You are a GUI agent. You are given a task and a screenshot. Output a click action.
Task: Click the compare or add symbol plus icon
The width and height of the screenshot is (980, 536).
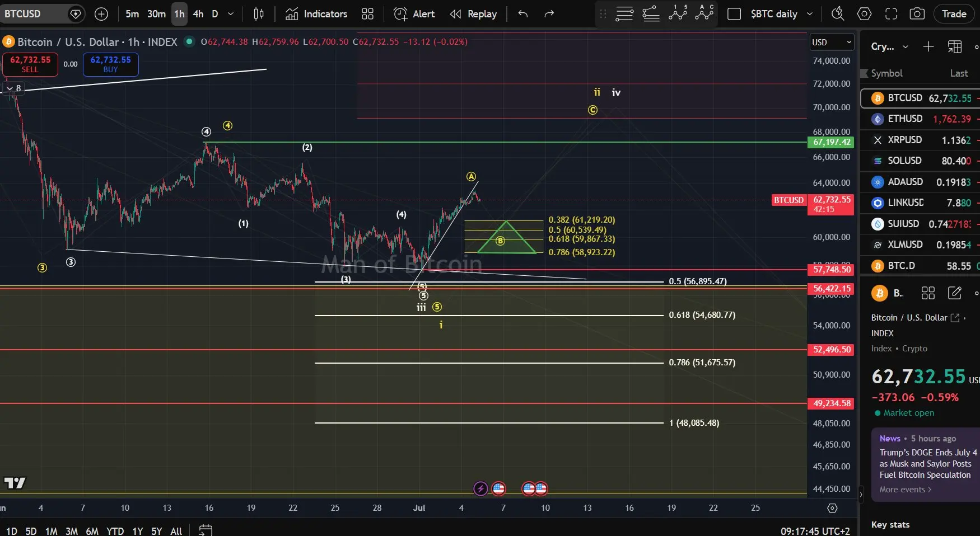[101, 14]
